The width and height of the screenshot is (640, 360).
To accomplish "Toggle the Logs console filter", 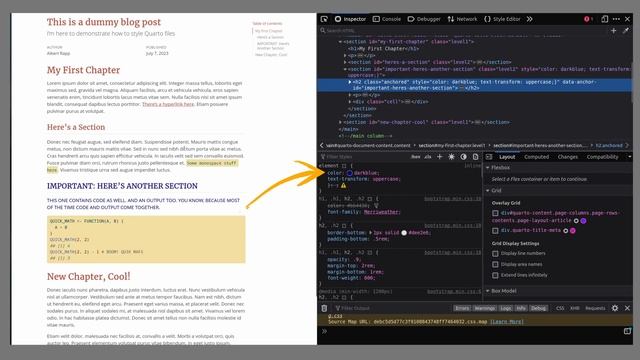I will [x=505, y=308].
